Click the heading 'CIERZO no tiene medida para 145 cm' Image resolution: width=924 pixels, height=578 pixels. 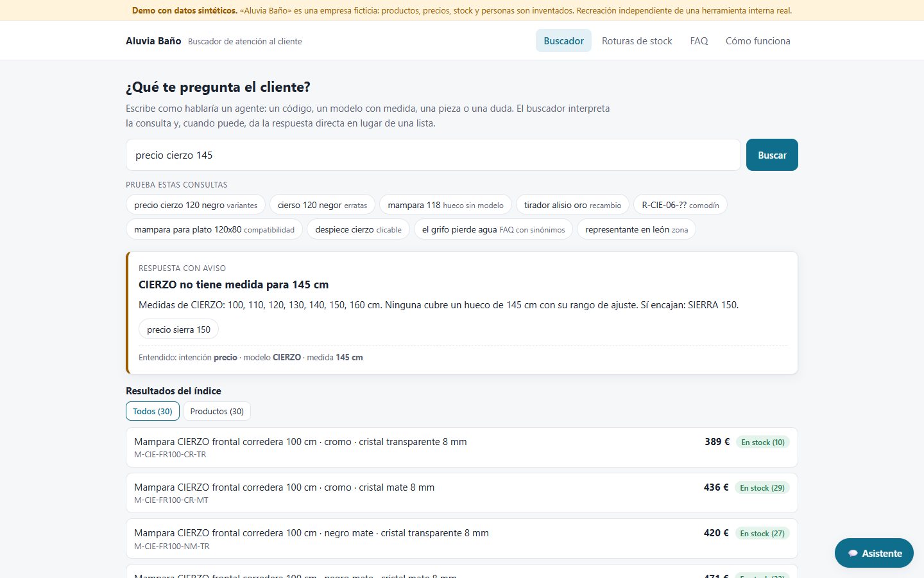click(x=234, y=285)
